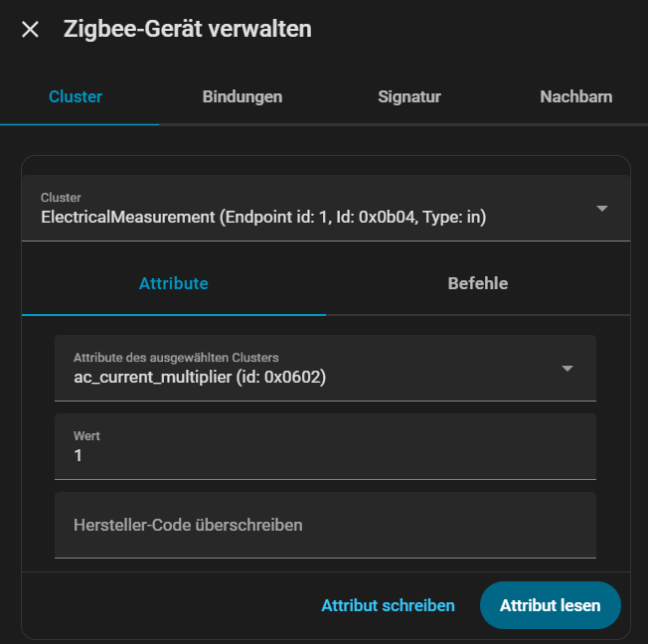Click the Hersteller-Code überschreiben field
Viewport: 648px width, 644px height.
(325, 525)
